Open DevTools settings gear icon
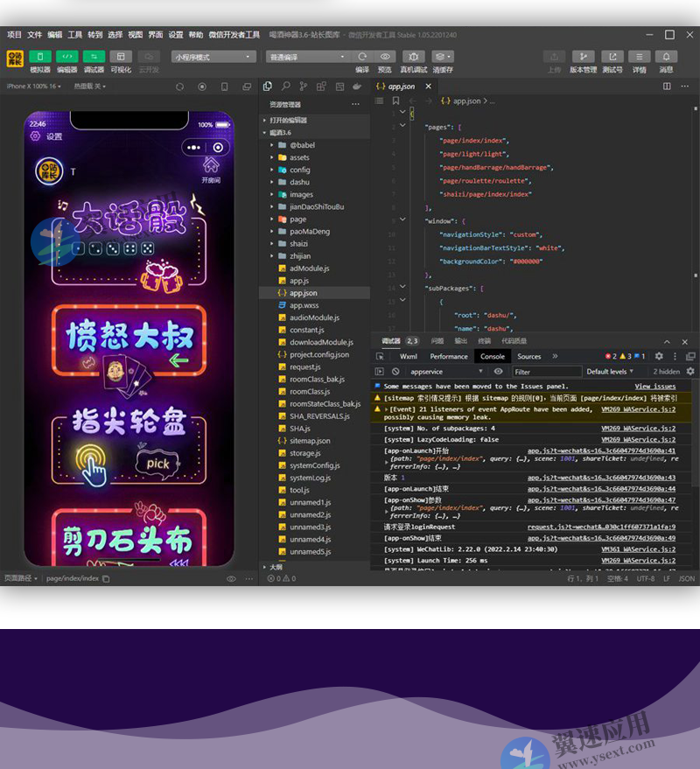Screen dimensions: 700x769 (659, 357)
